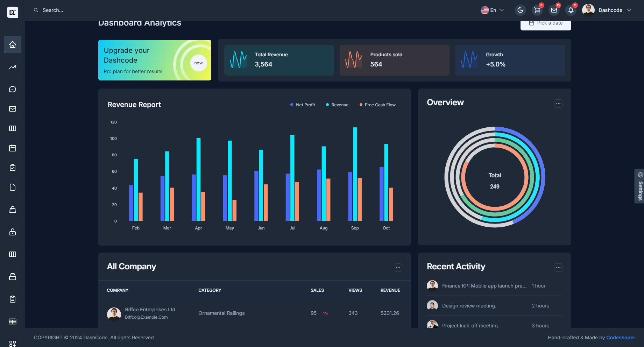Screen dimensions: 644x347
Task: Open the Overview card options menu
Action: [x=558, y=104]
